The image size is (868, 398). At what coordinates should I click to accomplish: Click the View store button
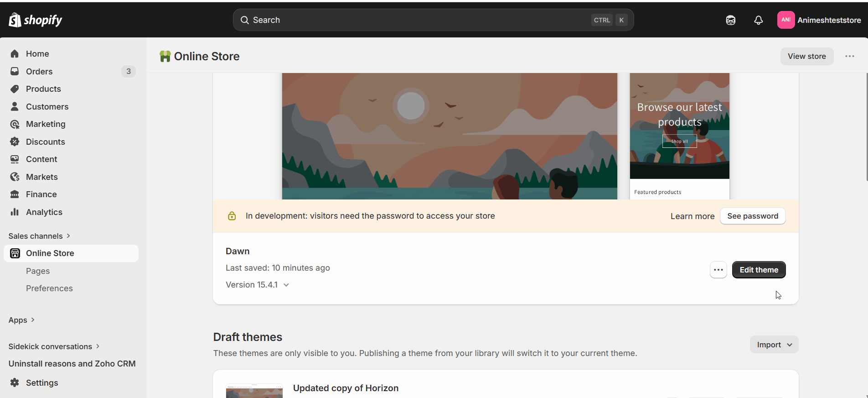pyautogui.click(x=807, y=56)
